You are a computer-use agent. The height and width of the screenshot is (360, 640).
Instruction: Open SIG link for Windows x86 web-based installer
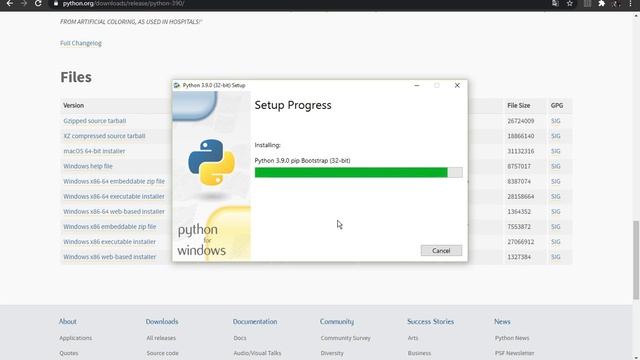556,257
